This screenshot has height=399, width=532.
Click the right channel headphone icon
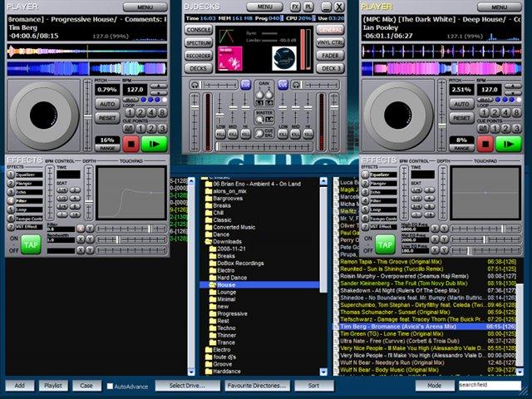pos(296,85)
